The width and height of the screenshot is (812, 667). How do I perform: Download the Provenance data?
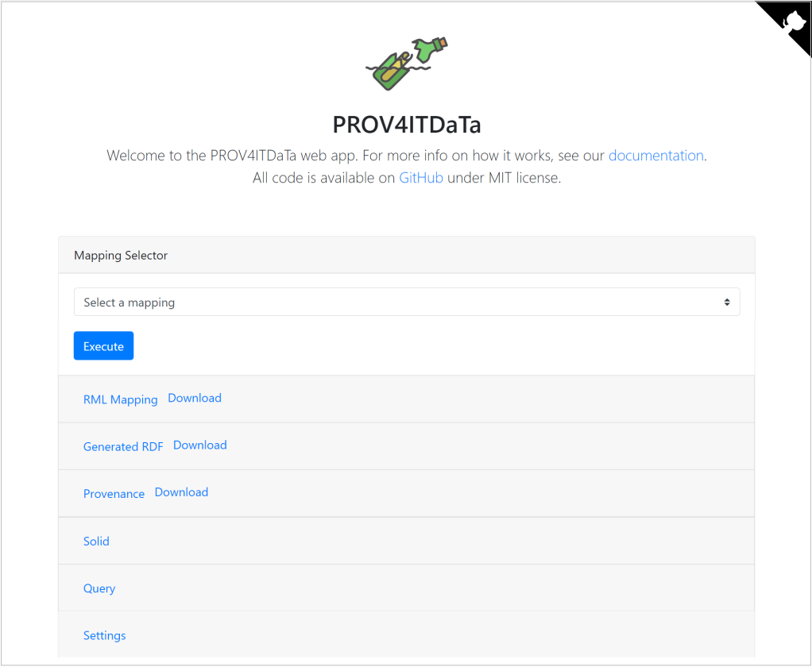181,492
